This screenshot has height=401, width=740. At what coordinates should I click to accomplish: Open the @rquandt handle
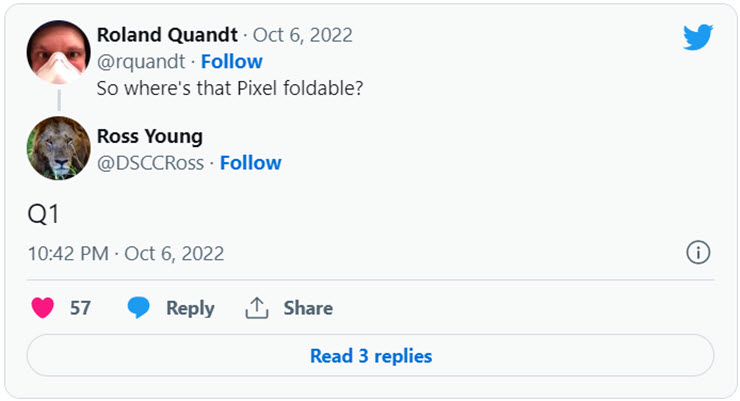pyautogui.click(x=139, y=61)
